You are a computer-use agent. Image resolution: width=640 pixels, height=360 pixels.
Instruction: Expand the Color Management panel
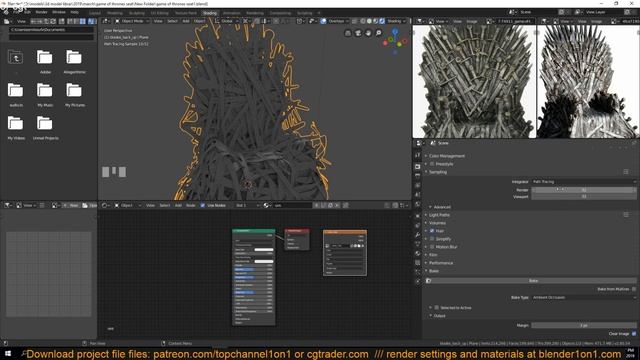click(x=447, y=156)
